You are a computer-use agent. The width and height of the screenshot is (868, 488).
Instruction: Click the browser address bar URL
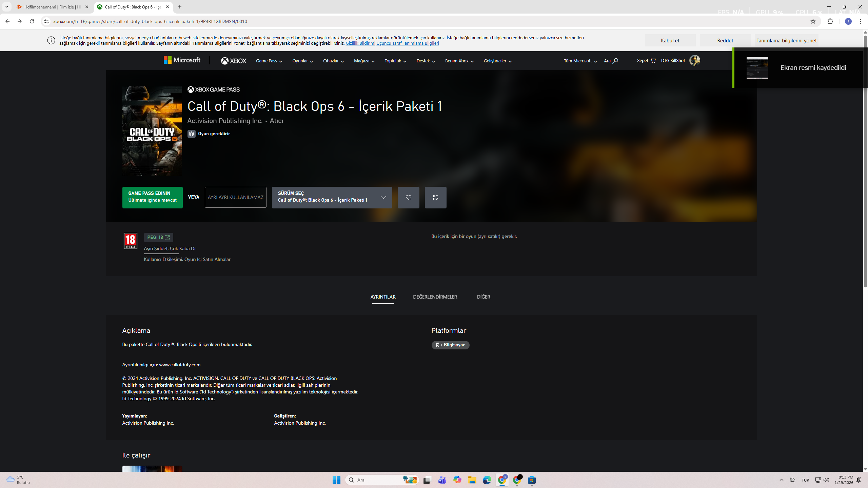(150, 21)
